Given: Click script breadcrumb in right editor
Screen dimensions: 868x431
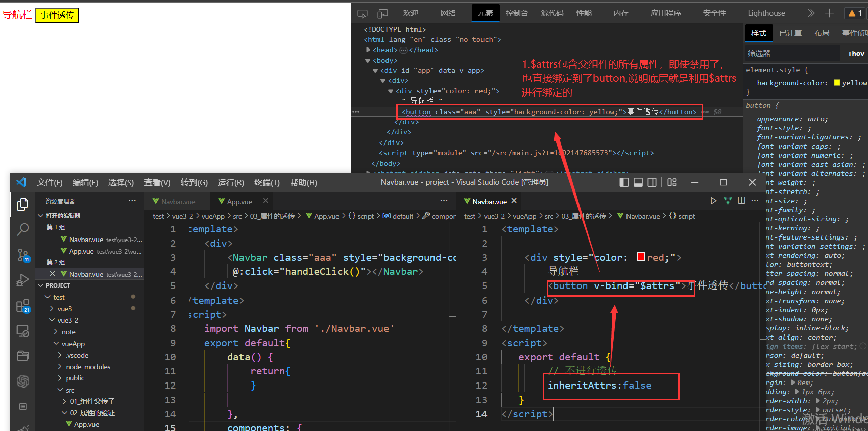Looking at the screenshot, I should [x=686, y=216].
